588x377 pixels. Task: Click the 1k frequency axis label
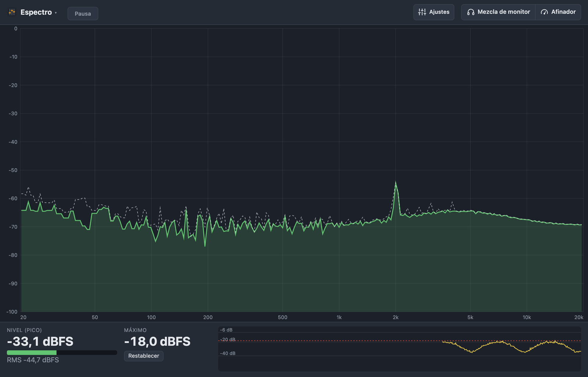pyautogui.click(x=339, y=317)
